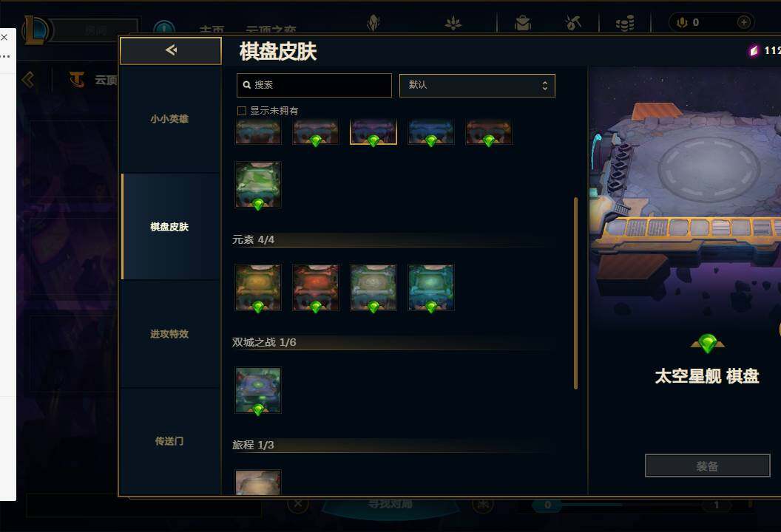Open the lotus emblem icon in top bar
This screenshot has width=781, height=532.
pos(453,23)
